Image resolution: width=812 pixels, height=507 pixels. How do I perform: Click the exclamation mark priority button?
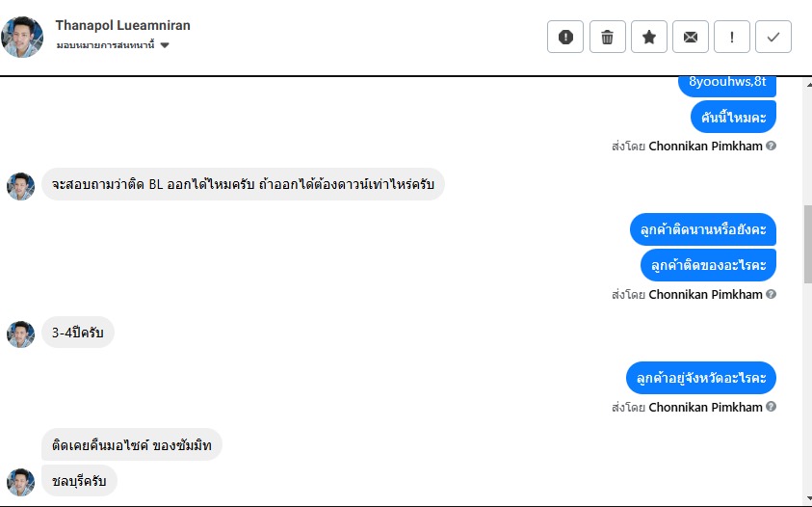pos(732,38)
